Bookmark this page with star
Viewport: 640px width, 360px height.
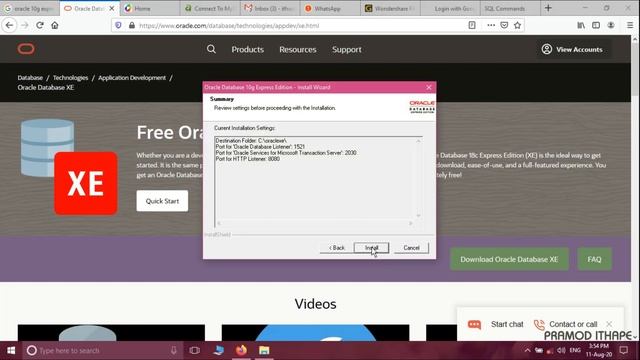click(518, 25)
